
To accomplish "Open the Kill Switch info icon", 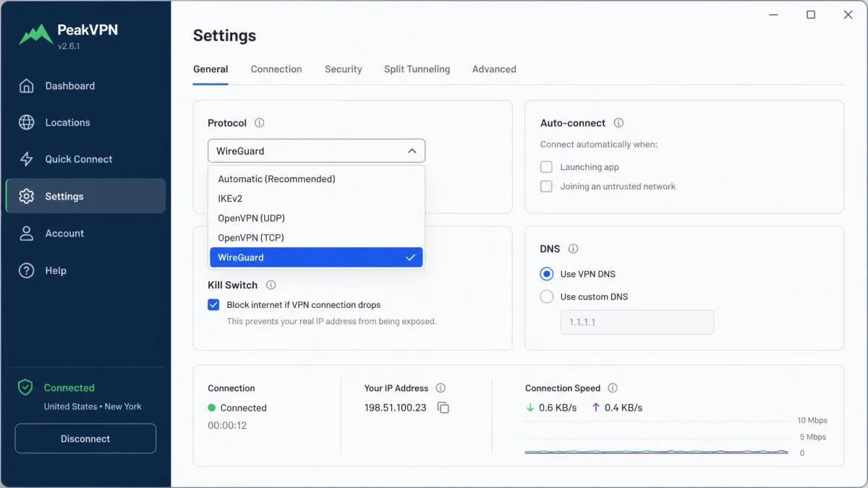I will pyautogui.click(x=271, y=285).
